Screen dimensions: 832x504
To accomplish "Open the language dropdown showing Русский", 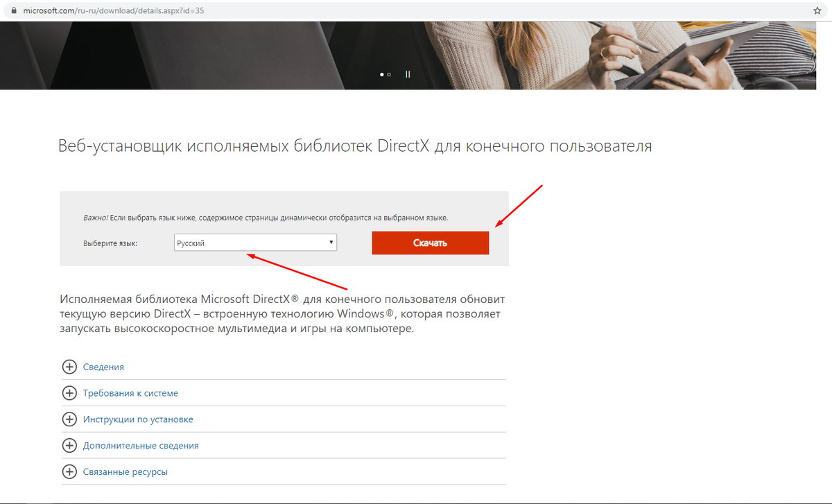I will click(x=255, y=243).
